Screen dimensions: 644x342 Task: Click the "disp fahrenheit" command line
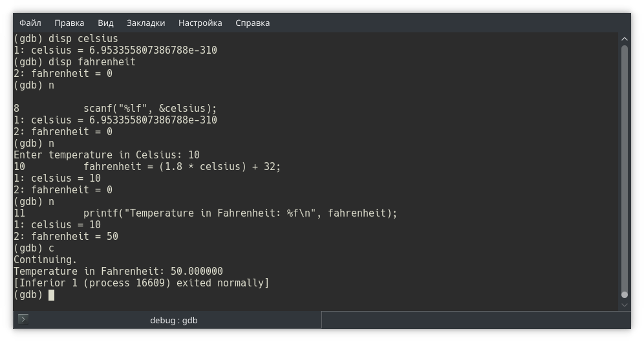(74, 62)
